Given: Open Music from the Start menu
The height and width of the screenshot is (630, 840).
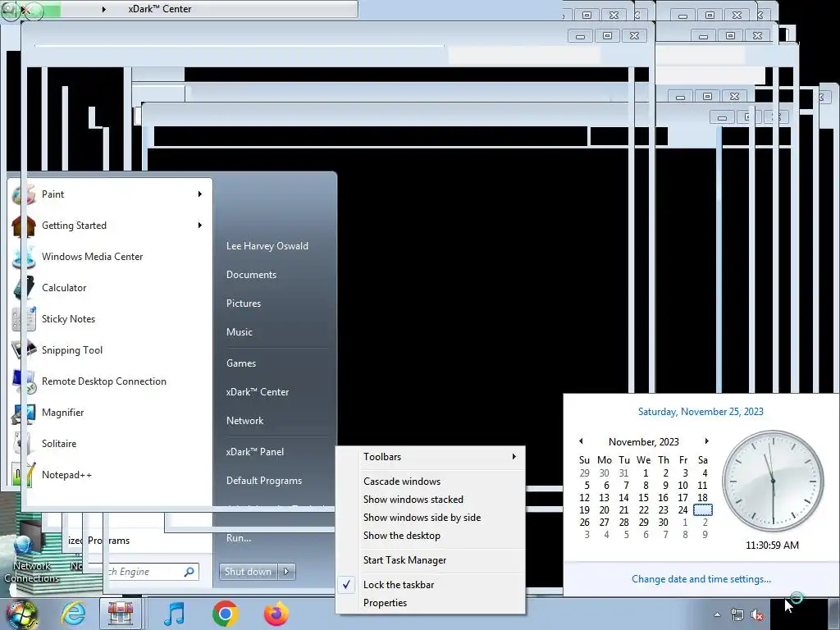Looking at the screenshot, I should [240, 332].
